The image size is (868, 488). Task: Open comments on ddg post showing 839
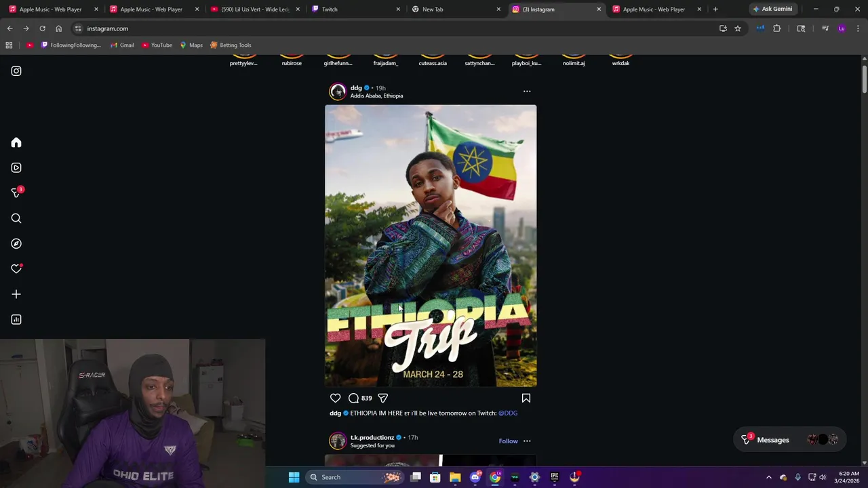359,398
